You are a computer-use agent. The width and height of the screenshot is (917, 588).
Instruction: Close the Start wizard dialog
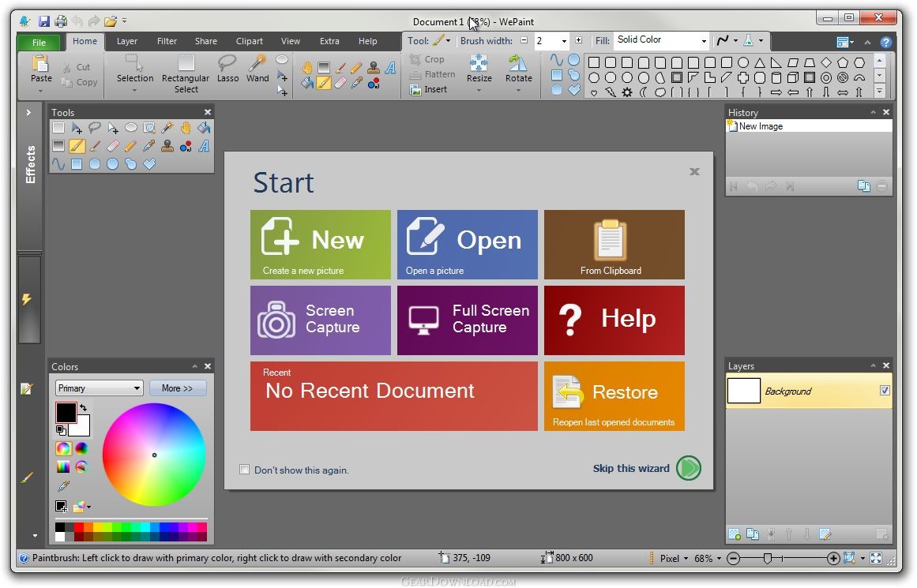click(694, 171)
